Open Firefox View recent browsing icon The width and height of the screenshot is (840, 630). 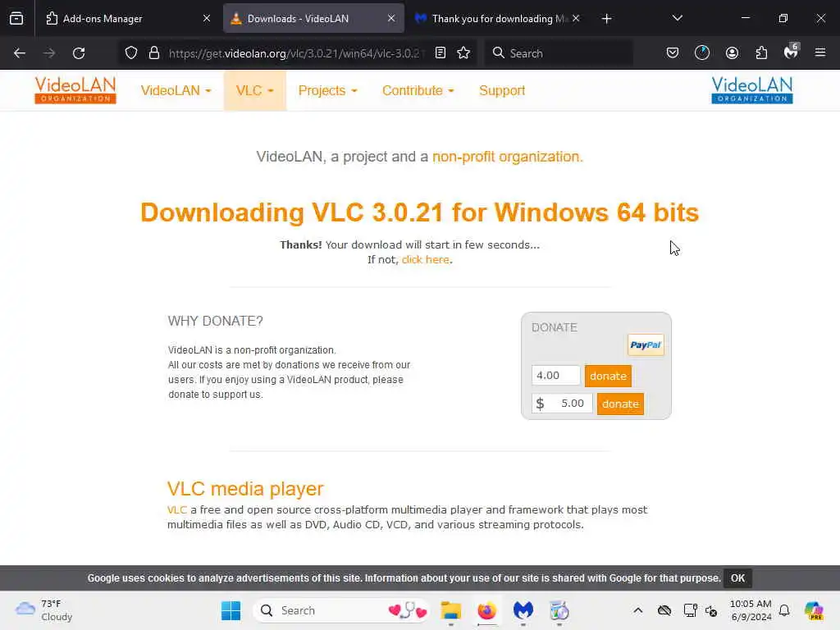(16, 19)
